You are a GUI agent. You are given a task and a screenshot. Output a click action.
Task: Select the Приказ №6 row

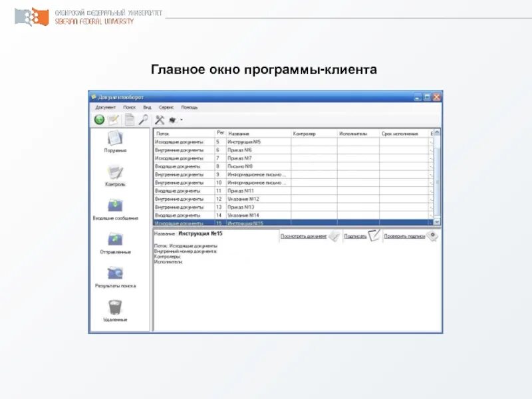click(292, 150)
